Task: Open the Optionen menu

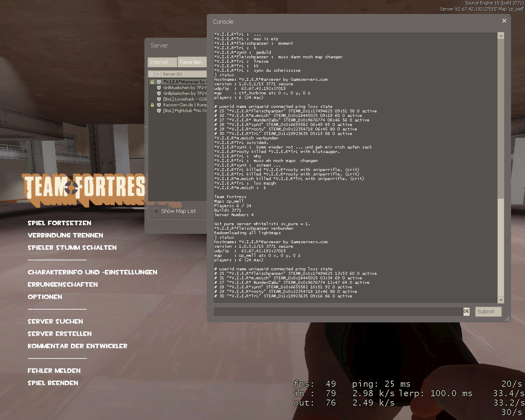Action: pyautogui.click(x=45, y=297)
